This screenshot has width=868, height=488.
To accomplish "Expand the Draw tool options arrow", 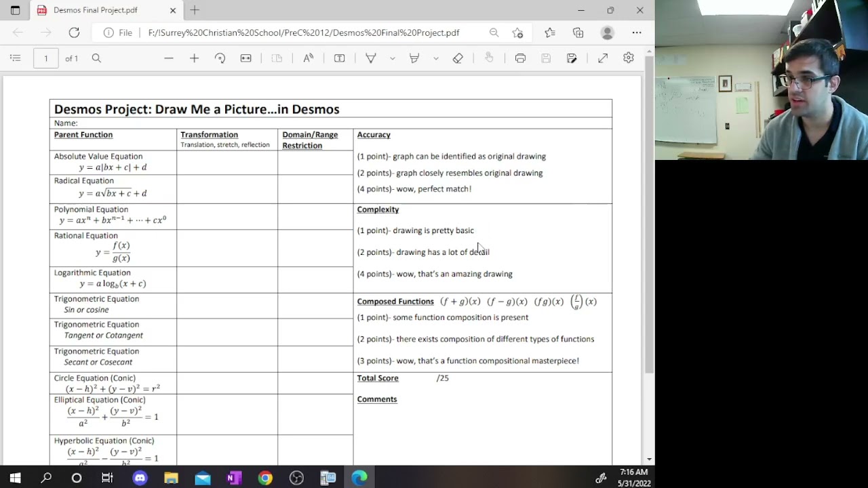I will coord(392,58).
